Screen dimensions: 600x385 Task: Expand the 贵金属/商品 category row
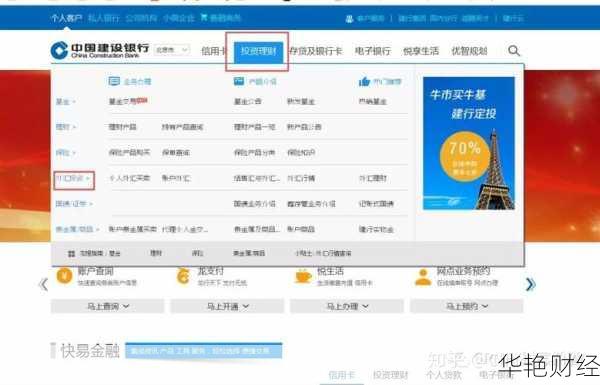77,229
